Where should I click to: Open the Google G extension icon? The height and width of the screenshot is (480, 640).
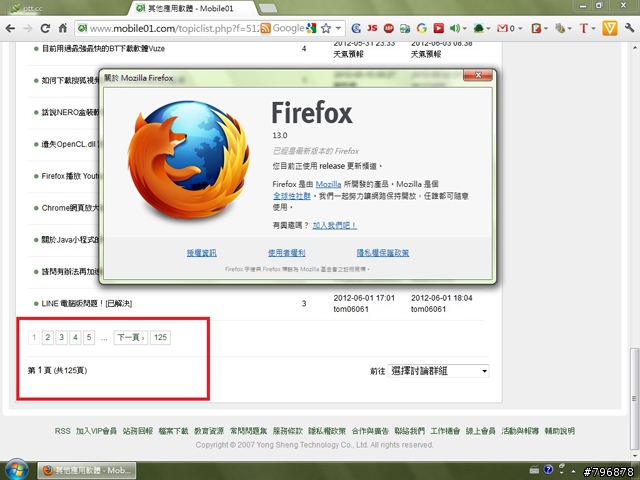pyautogui.click(x=422, y=28)
